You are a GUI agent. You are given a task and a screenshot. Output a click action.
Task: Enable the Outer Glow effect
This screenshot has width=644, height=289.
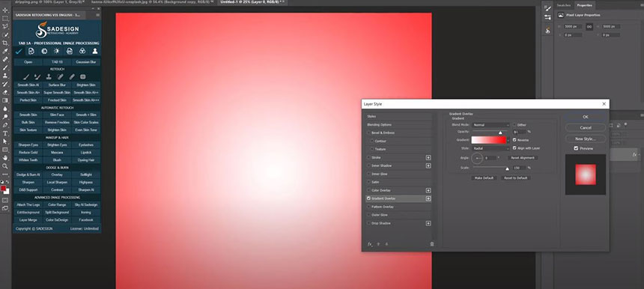pos(369,215)
